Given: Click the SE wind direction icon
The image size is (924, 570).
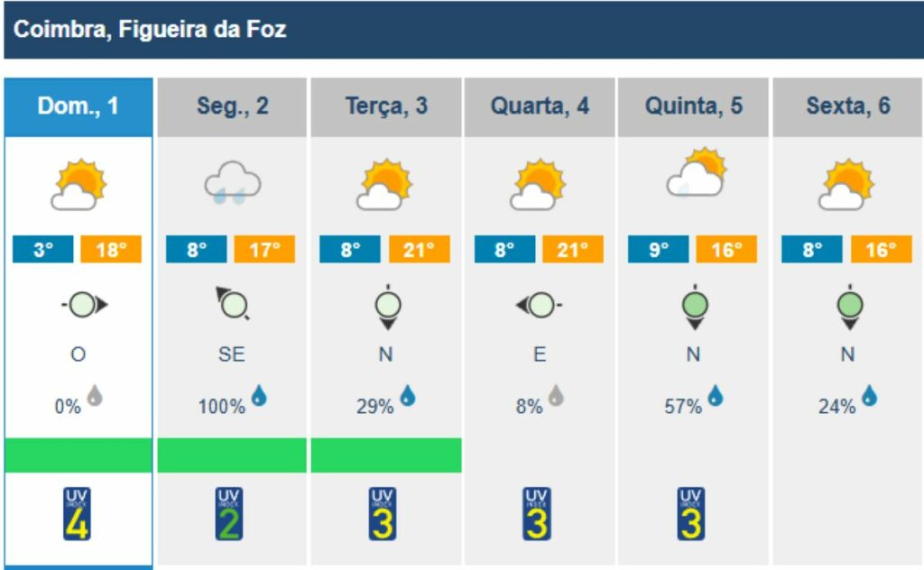Looking at the screenshot, I should (x=232, y=305).
